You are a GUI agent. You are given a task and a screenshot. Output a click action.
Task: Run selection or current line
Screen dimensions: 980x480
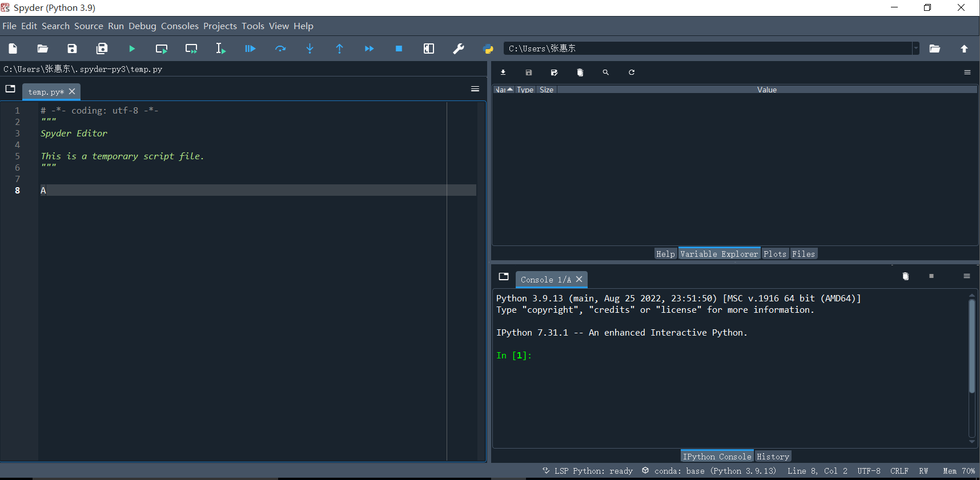220,49
